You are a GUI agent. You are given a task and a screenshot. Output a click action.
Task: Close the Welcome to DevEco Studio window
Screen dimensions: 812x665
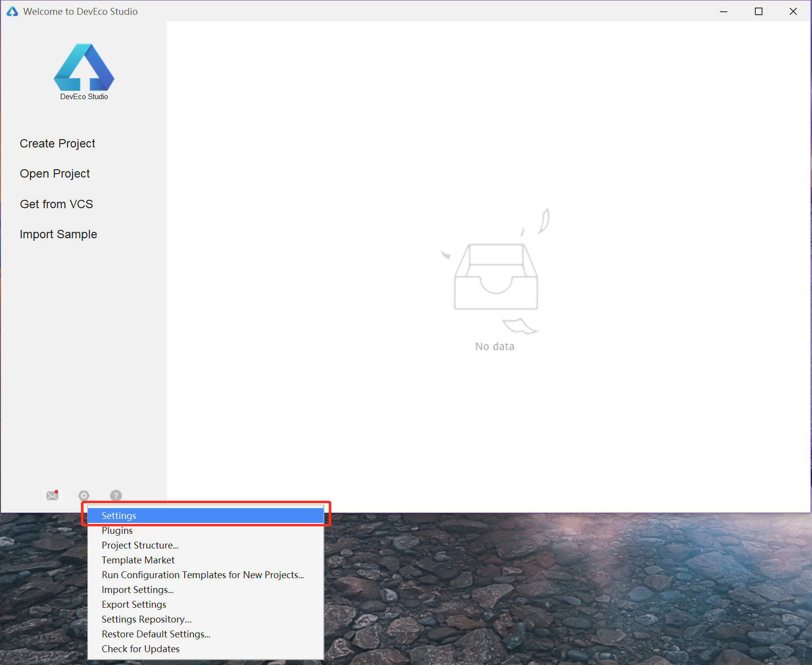(793, 11)
